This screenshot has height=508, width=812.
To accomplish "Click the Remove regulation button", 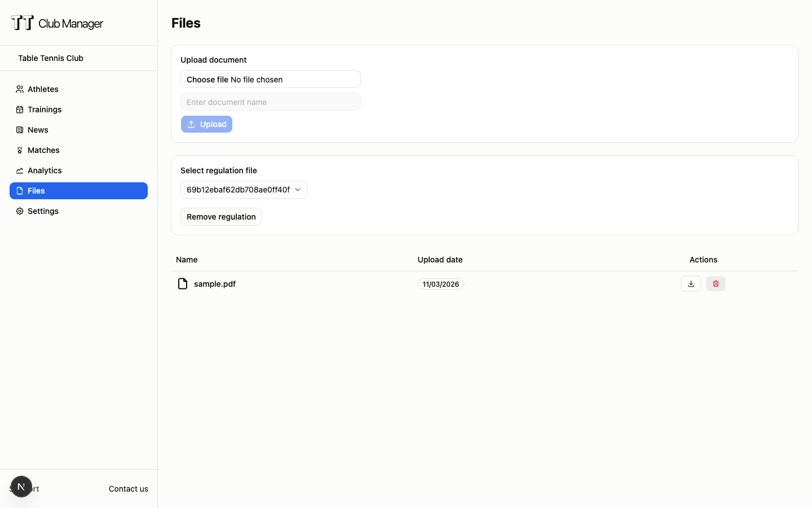I will (221, 216).
